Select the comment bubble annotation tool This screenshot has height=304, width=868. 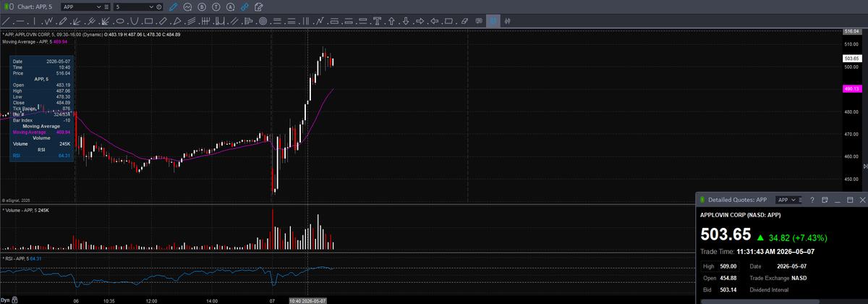pos(479,21)
